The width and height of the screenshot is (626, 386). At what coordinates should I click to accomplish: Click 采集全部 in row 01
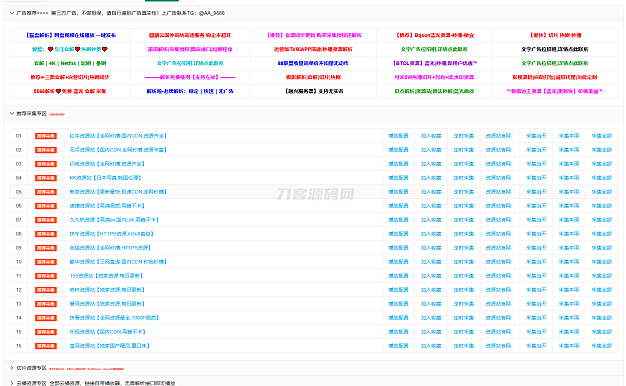pyautogui.click(x=601, y=136)
